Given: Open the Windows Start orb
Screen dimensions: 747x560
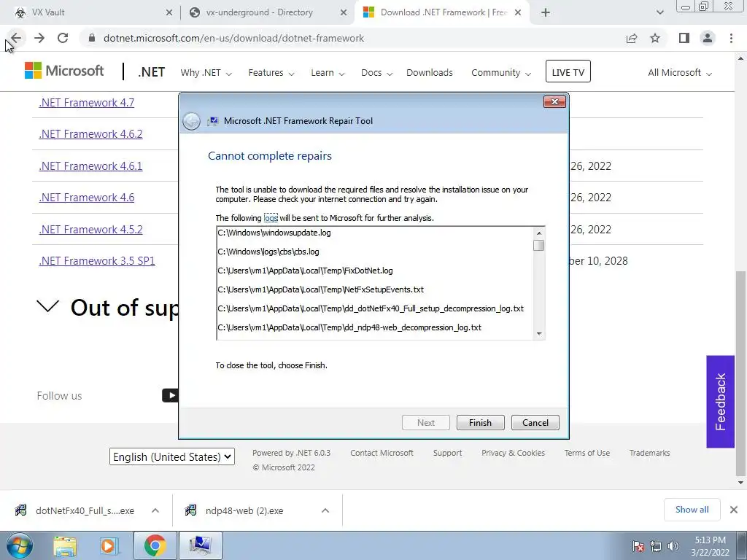Looking at the screenshot, I should 20,545.
